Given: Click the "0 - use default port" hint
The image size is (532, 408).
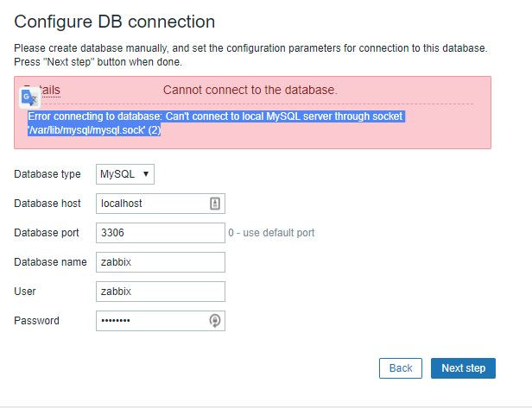Looking at the screenshot, I should coord(271,233).
